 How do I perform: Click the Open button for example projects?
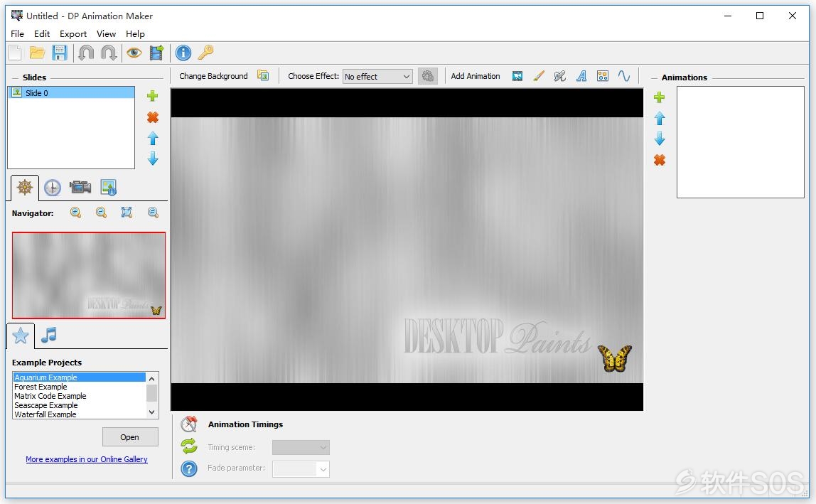pyautogui.click(x=130, y=437)
